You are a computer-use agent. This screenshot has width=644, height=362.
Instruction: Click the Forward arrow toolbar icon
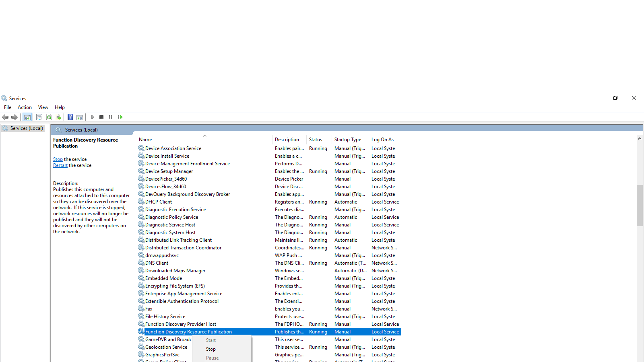tap(14, 117)
